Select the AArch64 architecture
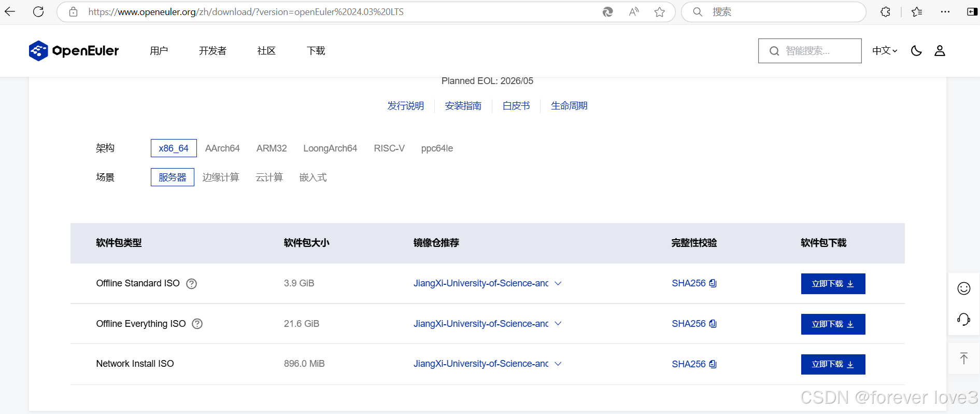The image size is (980, 414). (x=222, y=148)
